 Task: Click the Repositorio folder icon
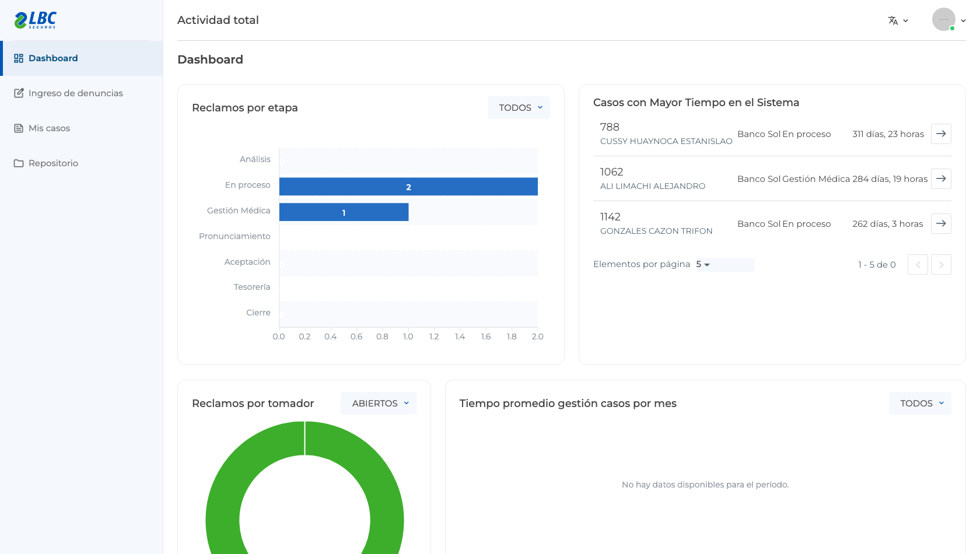tap(19, 163)
